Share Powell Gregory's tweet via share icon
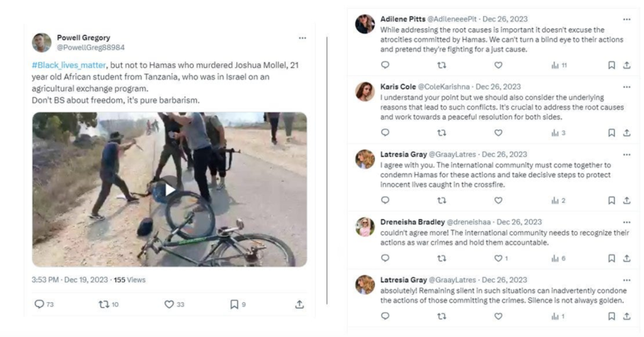 click(299, 304)
